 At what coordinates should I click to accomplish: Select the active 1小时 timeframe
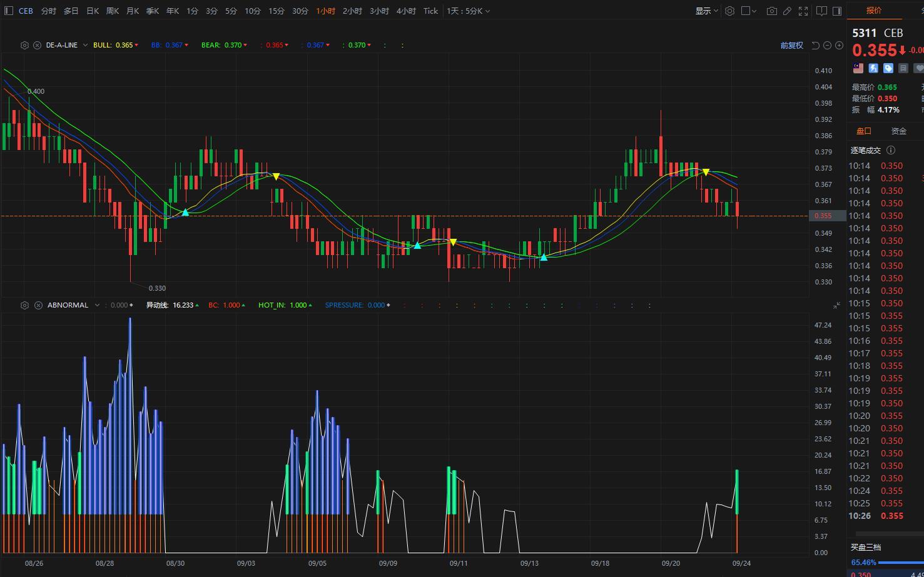coord(325,11)
